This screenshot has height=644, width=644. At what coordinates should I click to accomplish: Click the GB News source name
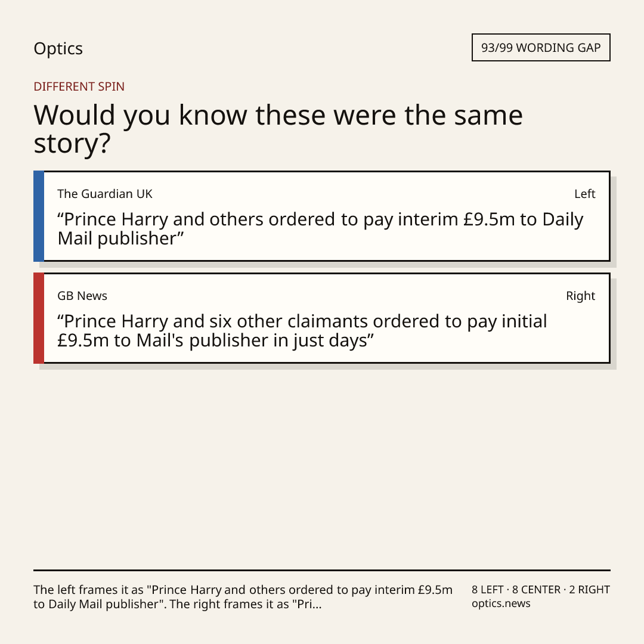(x=82, y=296)
